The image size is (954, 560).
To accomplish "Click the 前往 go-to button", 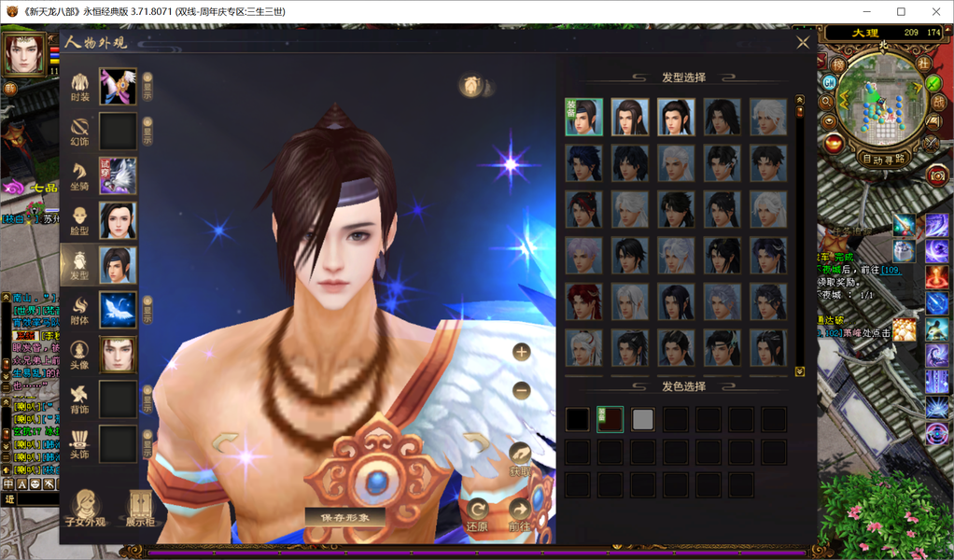I will tap(519, 515).
